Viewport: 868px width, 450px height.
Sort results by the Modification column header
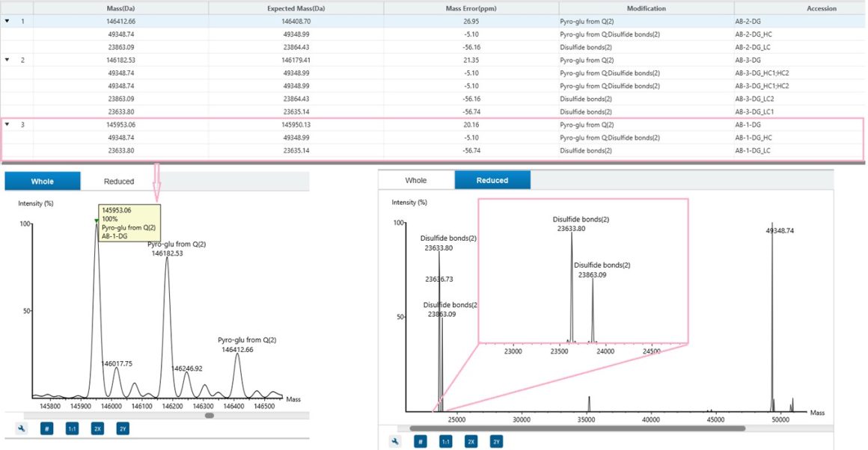tap(645, 8)
